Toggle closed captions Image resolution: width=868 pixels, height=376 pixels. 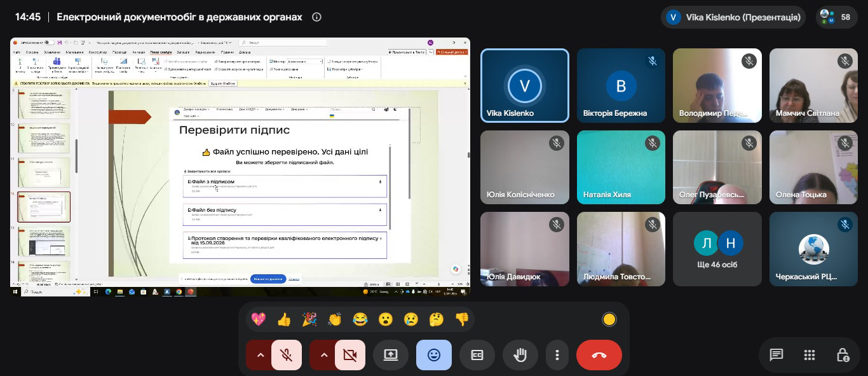tap(477, 355)
